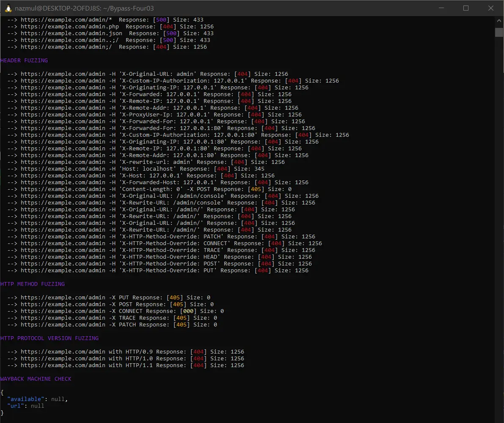Click the 'X-Forwarded-Host: 127.0.0.1' header line
This screenshot has width=504, height=423.
[x=158, y=182]
